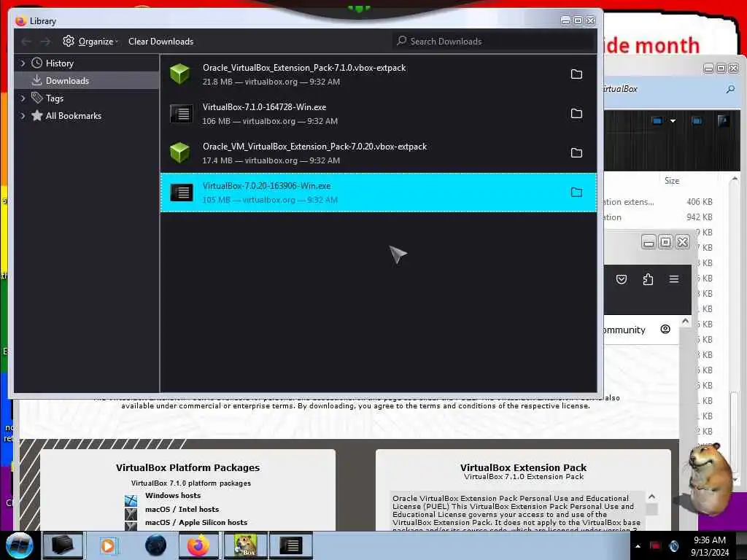The height and width of the screenshot is (560, 747).
Task: Click scroll-up arrow of Firefox page scrollbar
Action: pos(685,322)
